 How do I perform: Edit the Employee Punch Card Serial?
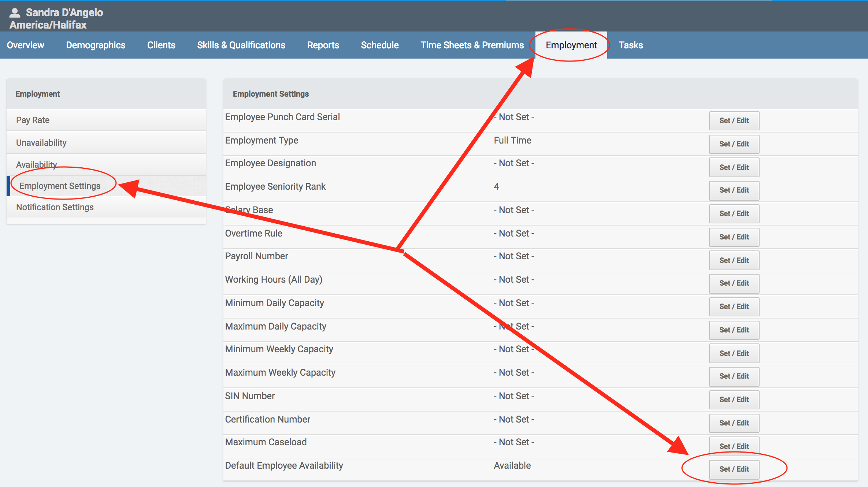point(734,120)
